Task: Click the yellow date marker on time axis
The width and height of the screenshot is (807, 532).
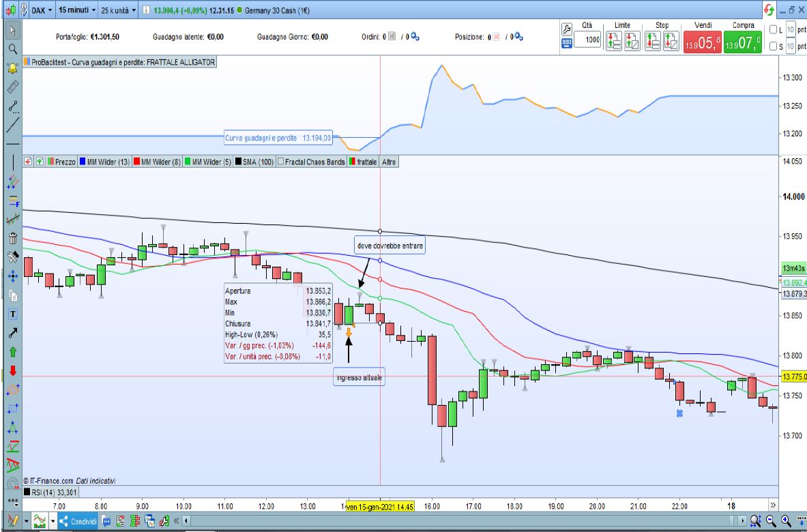Action: pyautogui.click(x=380, y=507)
